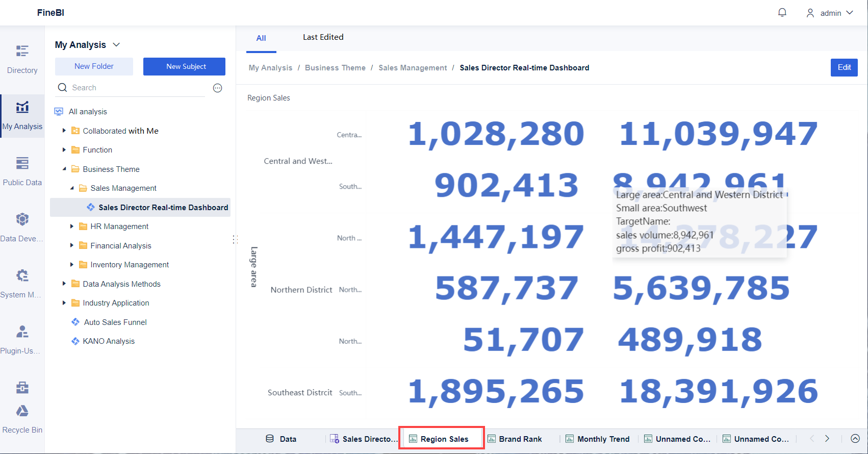Image resolution: width=868 pixels, height=454 pixels.
Task: Expand the HR Management folder
Action: (72, 226)
